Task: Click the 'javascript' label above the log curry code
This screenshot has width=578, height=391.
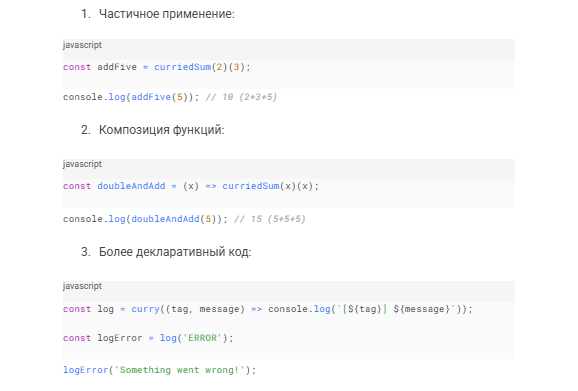Action: tap(82, 286)
